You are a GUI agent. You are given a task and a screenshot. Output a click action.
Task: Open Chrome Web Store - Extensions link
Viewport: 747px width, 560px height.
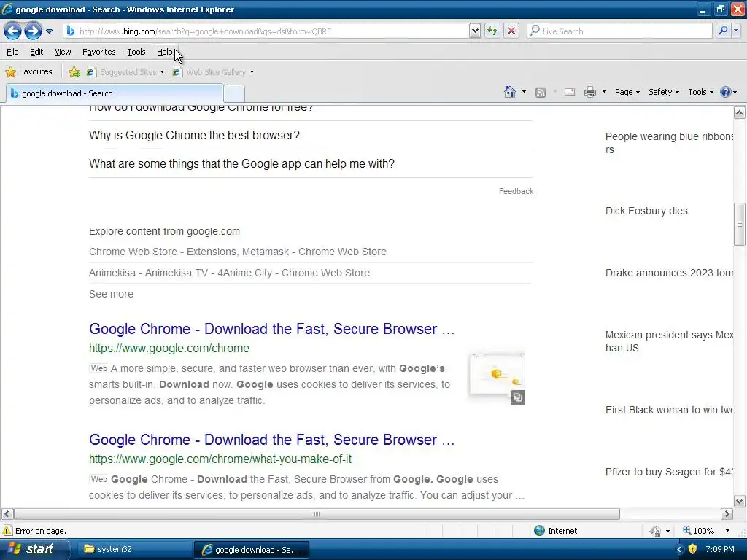pyautogui.click(x=238, y=252)
